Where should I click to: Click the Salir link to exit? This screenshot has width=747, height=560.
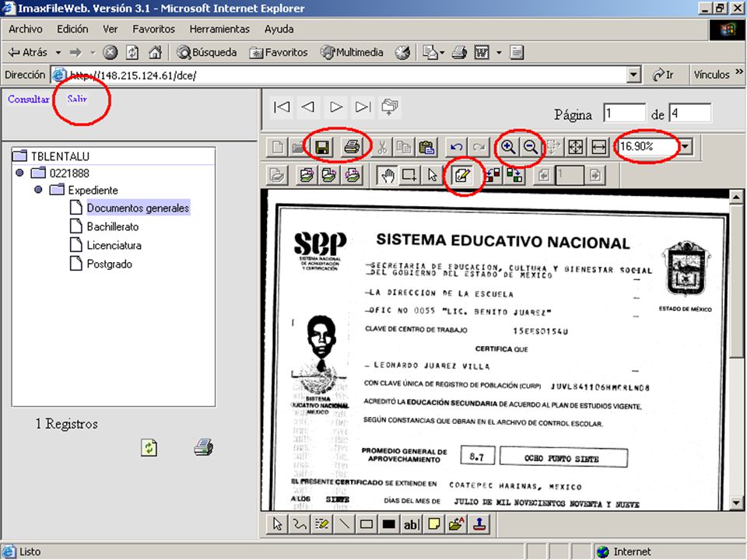[77, 99]
